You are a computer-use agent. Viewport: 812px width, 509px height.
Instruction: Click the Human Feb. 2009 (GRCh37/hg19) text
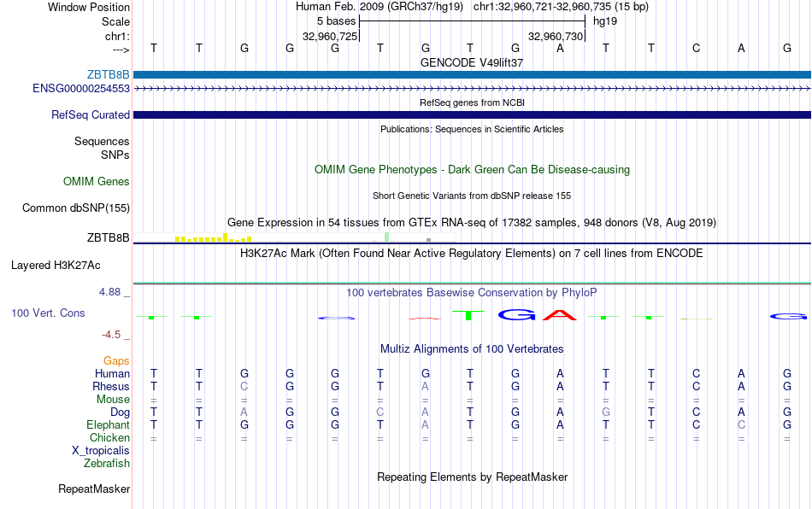(x=380, y=7)
